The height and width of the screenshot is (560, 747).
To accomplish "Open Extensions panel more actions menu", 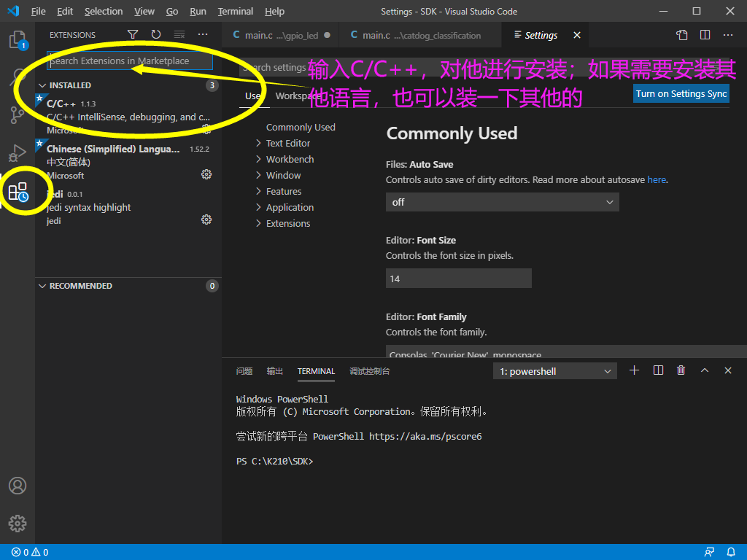I will (x=203, y=34).
